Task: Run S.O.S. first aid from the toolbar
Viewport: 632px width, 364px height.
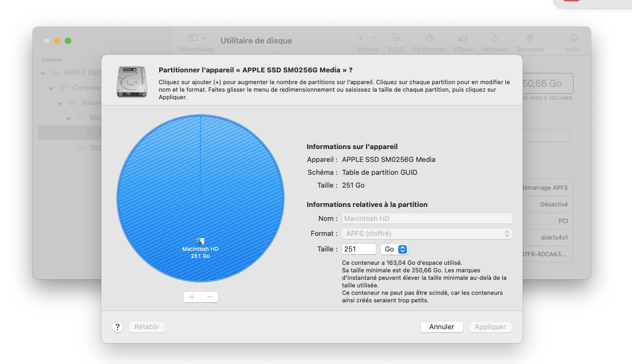Action: [x=396, y=38]
